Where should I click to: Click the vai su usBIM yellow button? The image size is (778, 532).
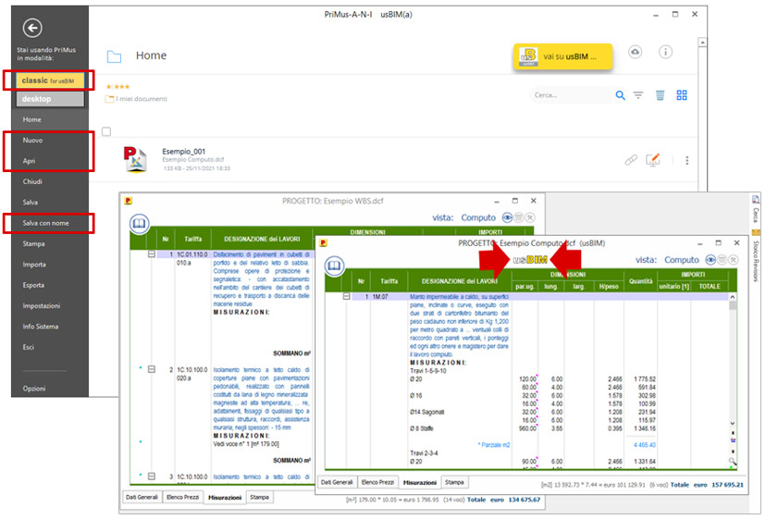click(562, 56)
